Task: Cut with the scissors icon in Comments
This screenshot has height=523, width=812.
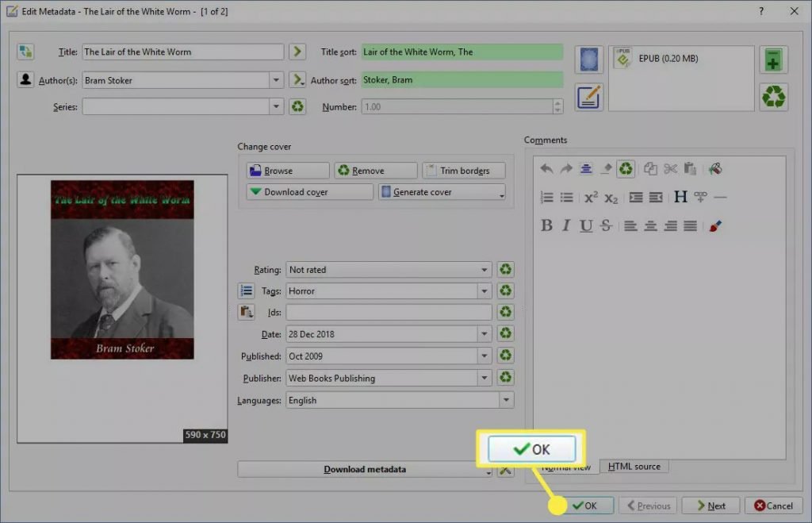Action: 670,168
